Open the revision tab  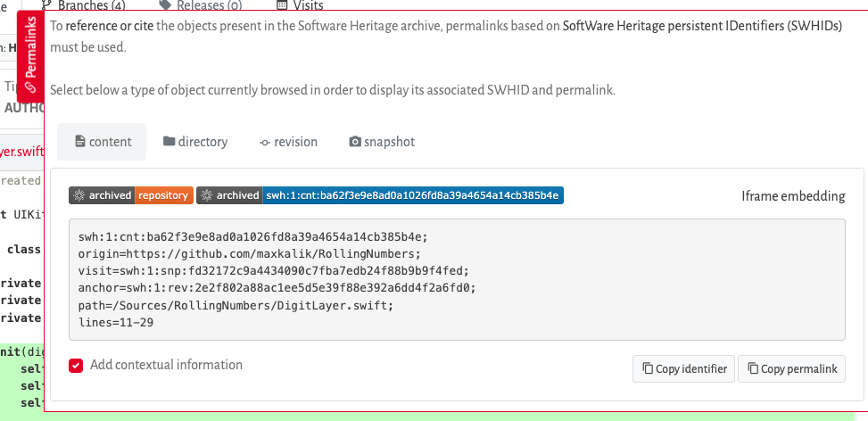[288, 142]
